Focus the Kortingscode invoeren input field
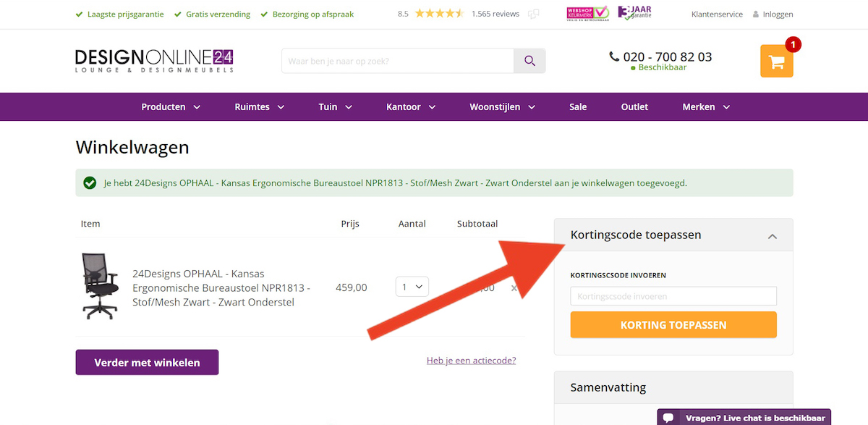 (x=673, y=296)
